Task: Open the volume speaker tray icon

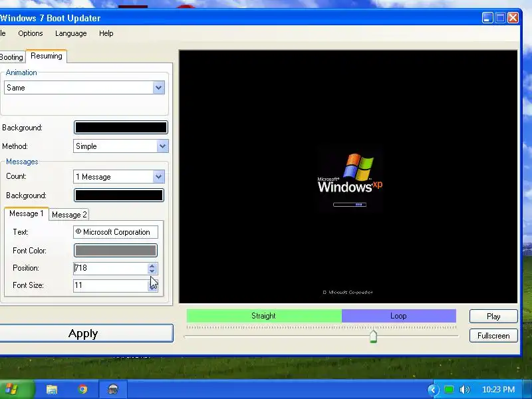Action: (464, 389)
